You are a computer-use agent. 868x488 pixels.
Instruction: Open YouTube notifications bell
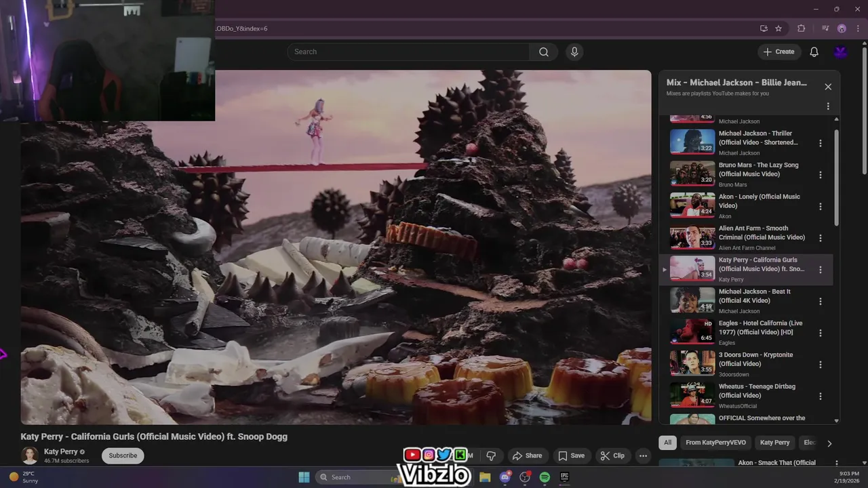tap(814, 52)
